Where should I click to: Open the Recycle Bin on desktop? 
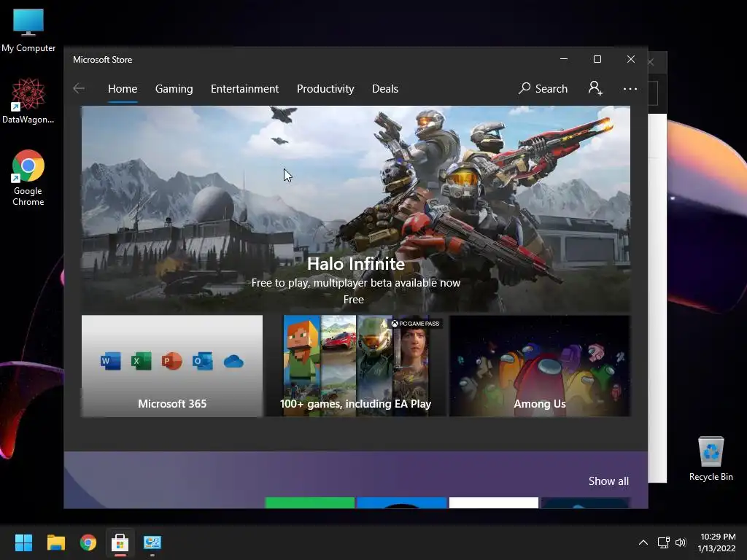coord(711,458)
